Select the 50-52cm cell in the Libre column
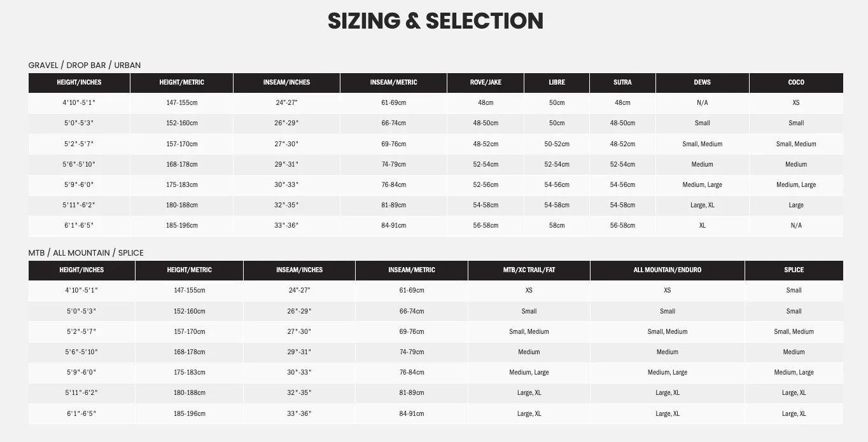 click(557, 144)
